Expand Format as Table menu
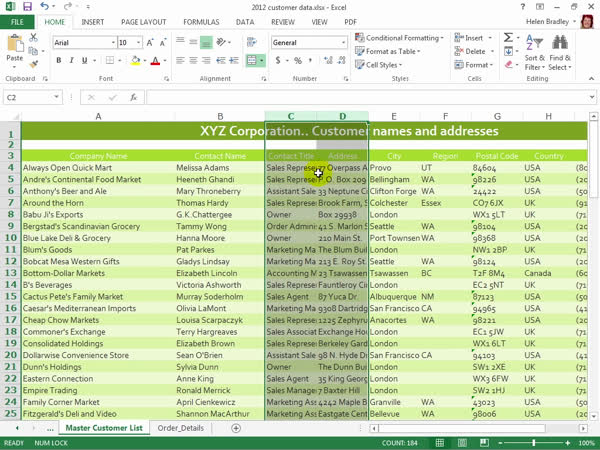The image size is (600, 450). coord(388,51)
